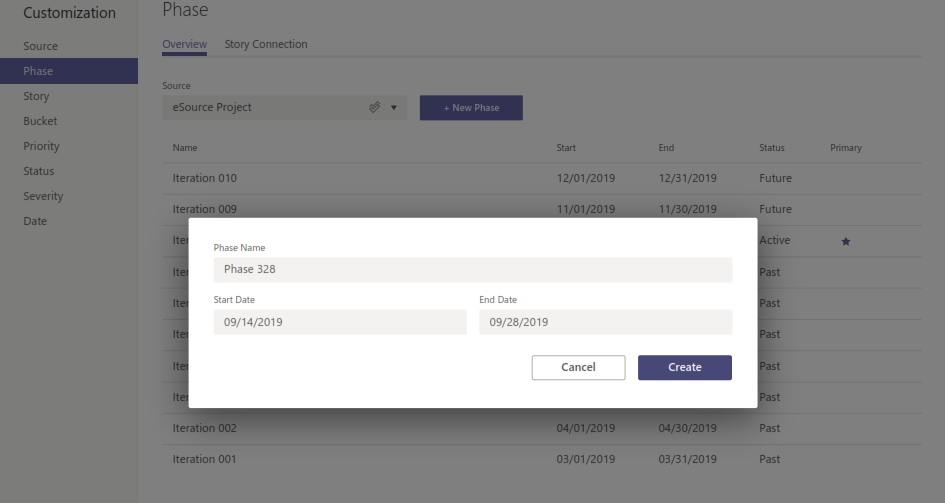945x503 pixels.
Task: Select the Iteration 010 row
Action: pyautogui.click(x=205, y=178)
